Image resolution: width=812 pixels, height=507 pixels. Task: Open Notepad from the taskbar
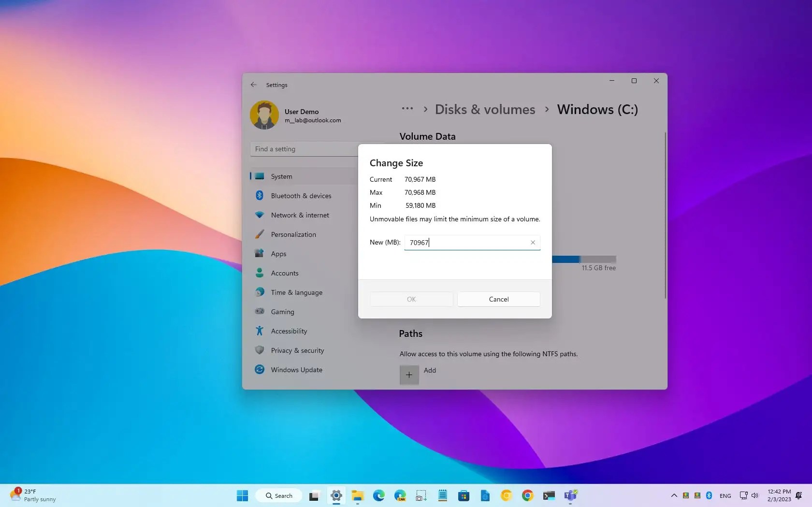[x=442, y=495]
